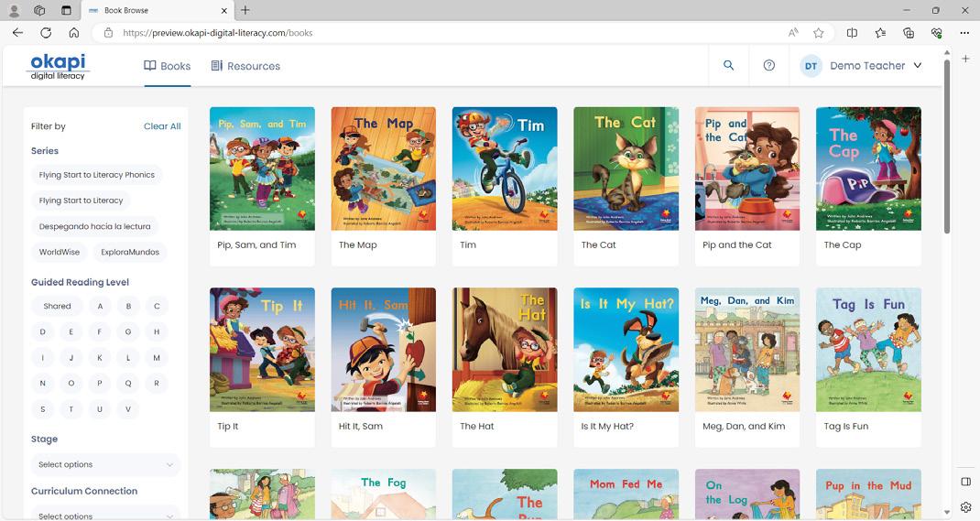Click the sidebar plus add icon
This screenshot has width=980, height=521.
965,58
